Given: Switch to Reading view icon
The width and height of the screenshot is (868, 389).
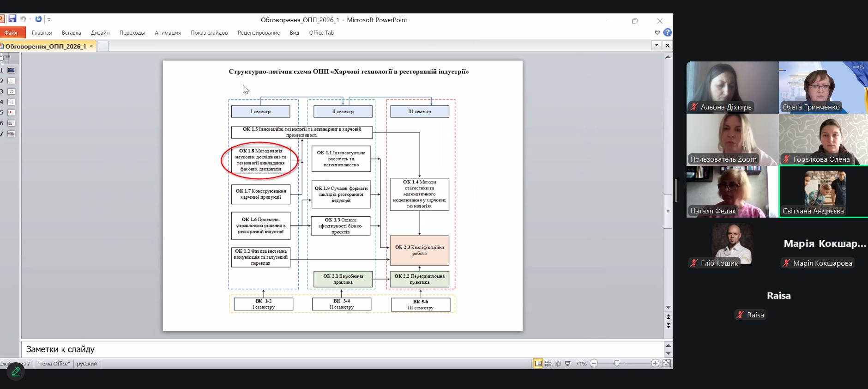Looking at the screenshot, I should pos(558,364).
